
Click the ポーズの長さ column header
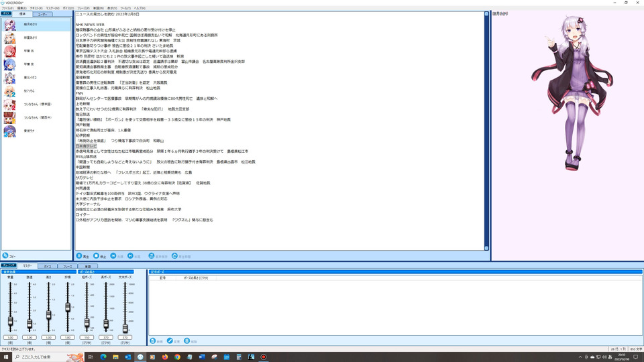point(196,278)
